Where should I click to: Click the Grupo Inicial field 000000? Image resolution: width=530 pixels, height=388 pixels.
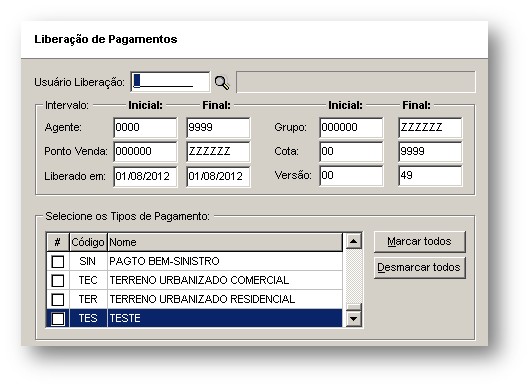(351, 127)
